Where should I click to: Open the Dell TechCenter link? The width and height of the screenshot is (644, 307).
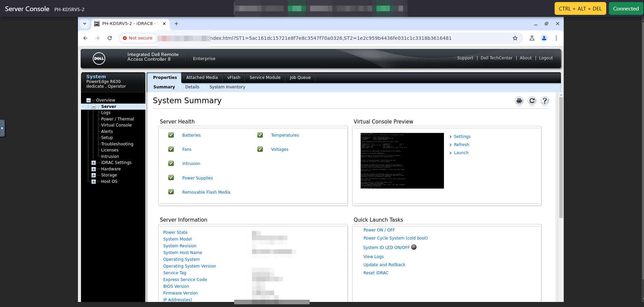coord(496,58)
